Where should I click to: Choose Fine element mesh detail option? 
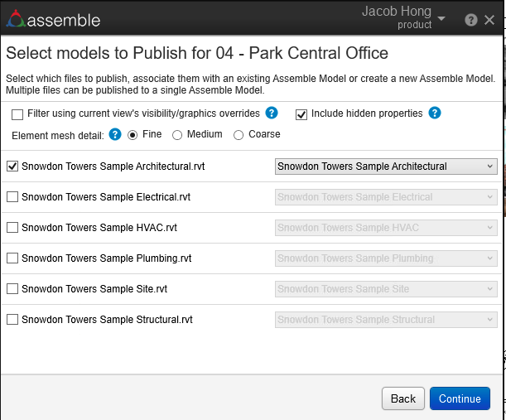tap(133, 135)
